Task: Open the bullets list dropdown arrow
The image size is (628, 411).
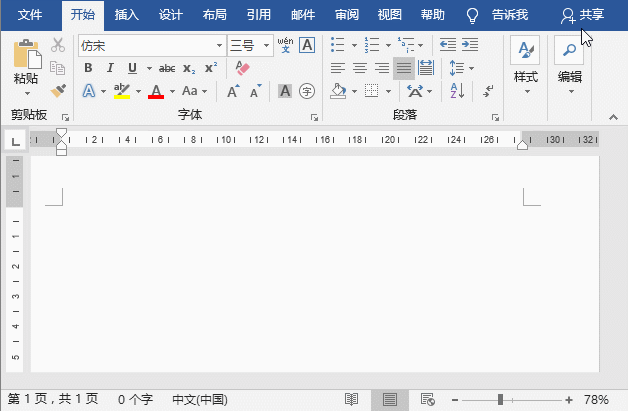Action: click(x=354, y=45)
